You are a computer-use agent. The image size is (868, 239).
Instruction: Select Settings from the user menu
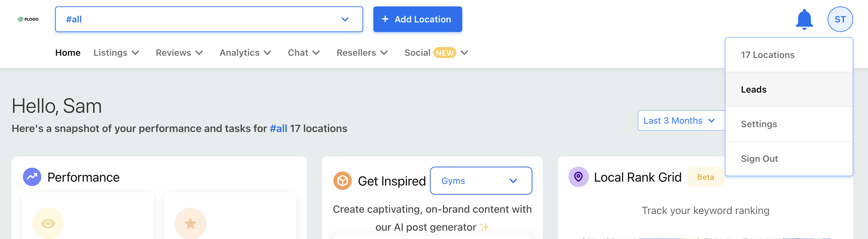click(x=788, y=124)
